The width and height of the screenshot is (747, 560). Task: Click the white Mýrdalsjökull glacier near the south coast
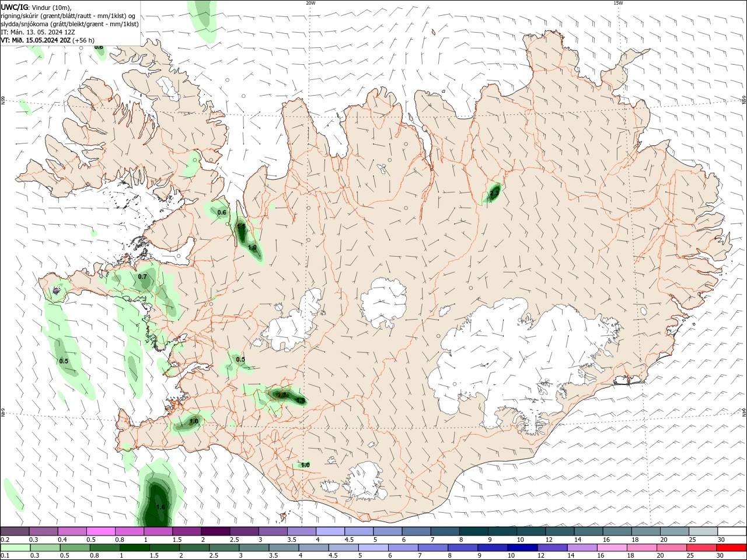[x=366, y=481]
